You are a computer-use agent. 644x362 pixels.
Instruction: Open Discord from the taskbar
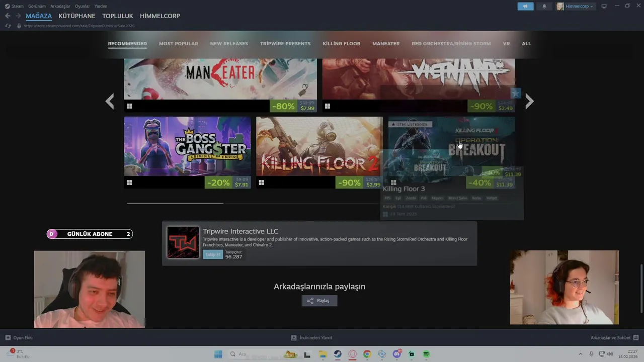point(397,354)
